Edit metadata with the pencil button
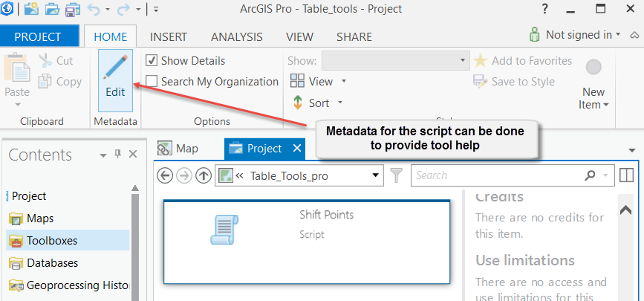Screen dimensions: 644x301 (115, 80)
